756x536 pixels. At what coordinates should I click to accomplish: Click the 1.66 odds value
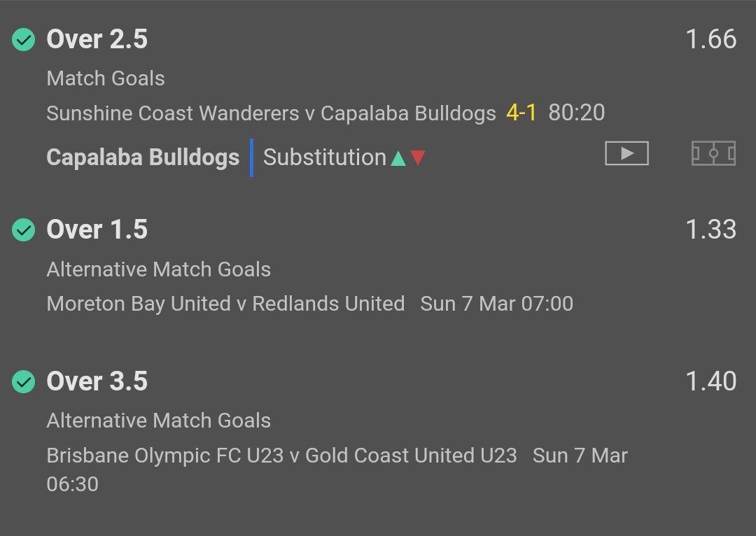(x=710, y=40)
